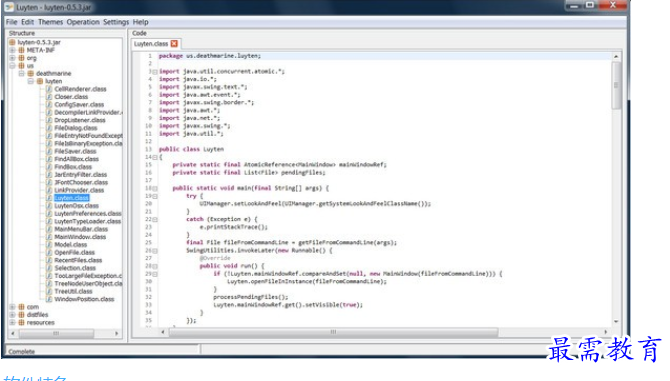This screenshot has width=670, height=381.
Task: Collapse the us package node
Action: (12, 66)
